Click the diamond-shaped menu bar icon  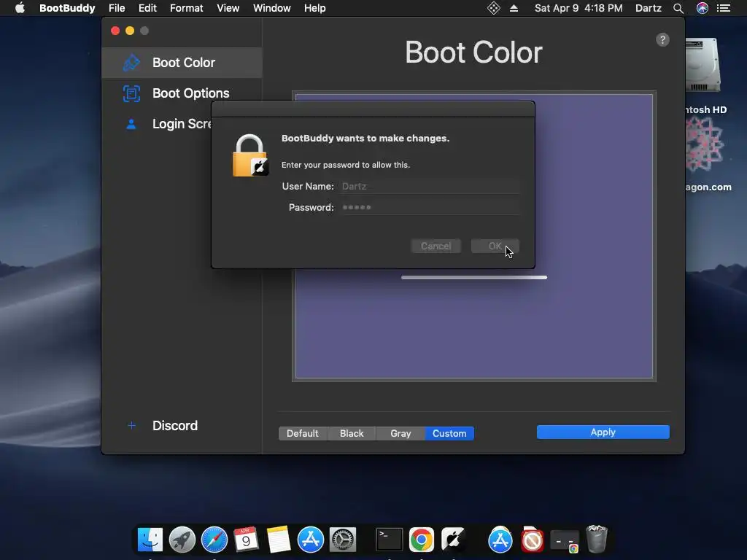(x=494, y=8)
